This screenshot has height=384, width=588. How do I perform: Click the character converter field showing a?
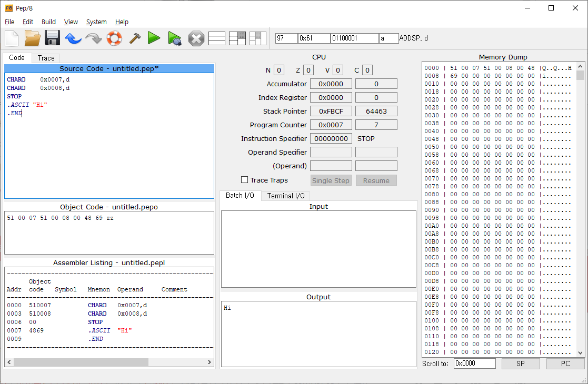(x=388, y=38)
